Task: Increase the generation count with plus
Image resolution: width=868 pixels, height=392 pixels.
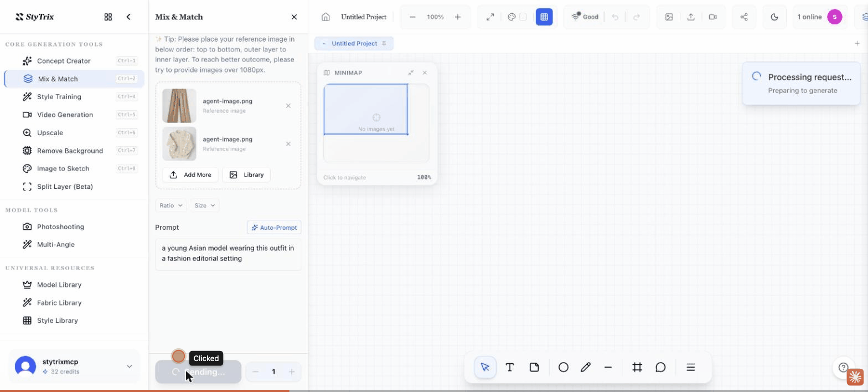Action: point(292,372)
